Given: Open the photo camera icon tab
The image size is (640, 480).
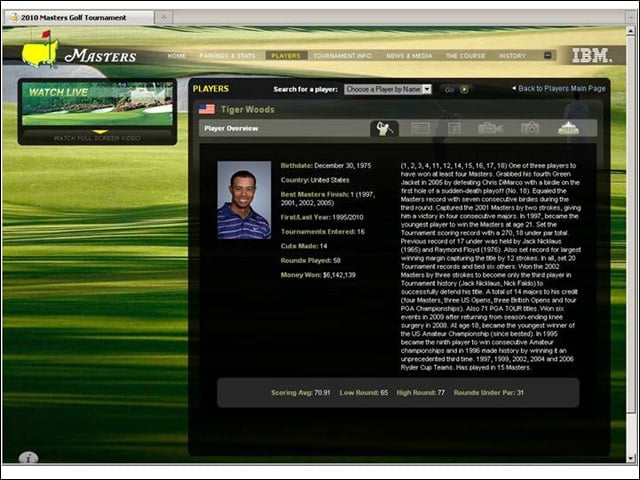Looking at the screenshot, I should 530,129.
